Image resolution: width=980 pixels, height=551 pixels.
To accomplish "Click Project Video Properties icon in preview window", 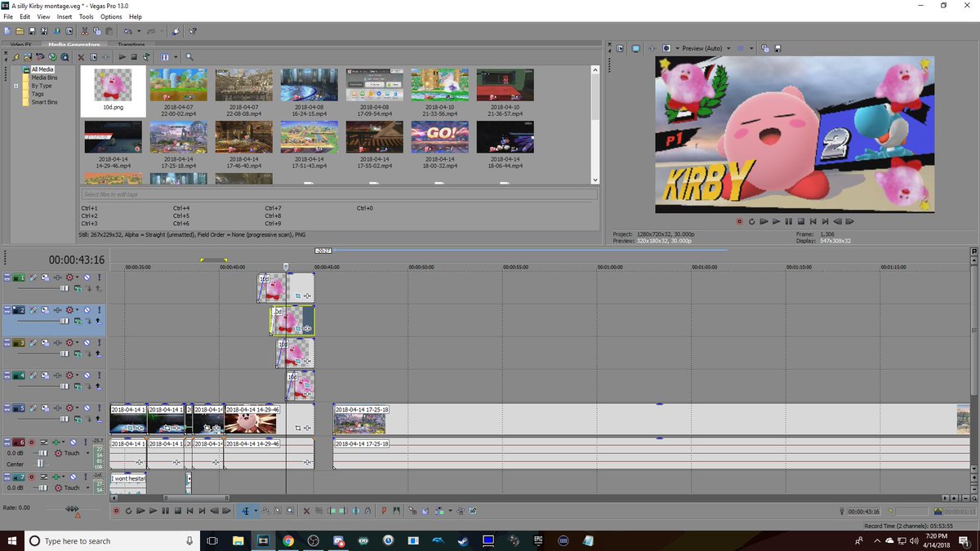I will pyautogui.click(x=620, y=48).
